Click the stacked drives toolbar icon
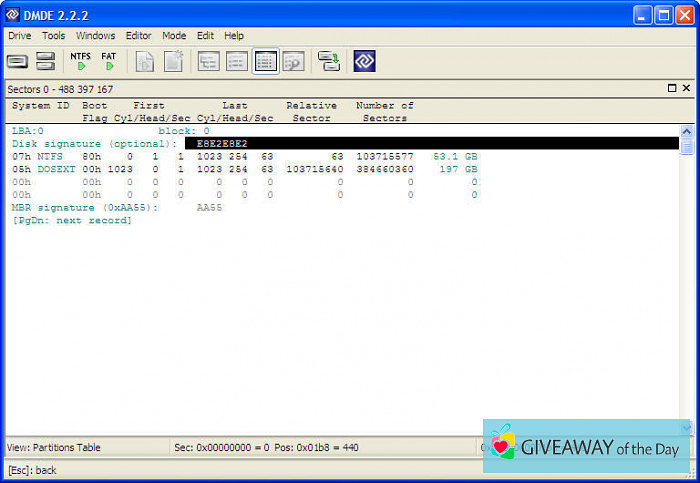The height and width of the screenshot is (483, 700). click(x=45, y=62)
